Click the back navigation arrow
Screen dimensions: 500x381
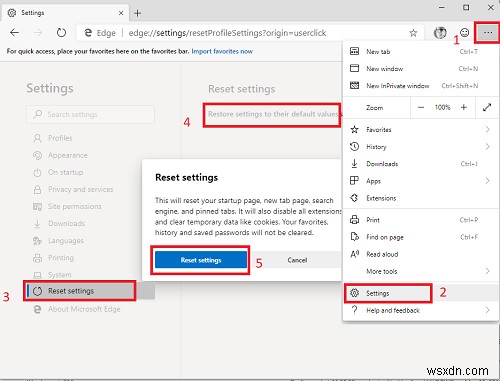click(x=14, y=33)
